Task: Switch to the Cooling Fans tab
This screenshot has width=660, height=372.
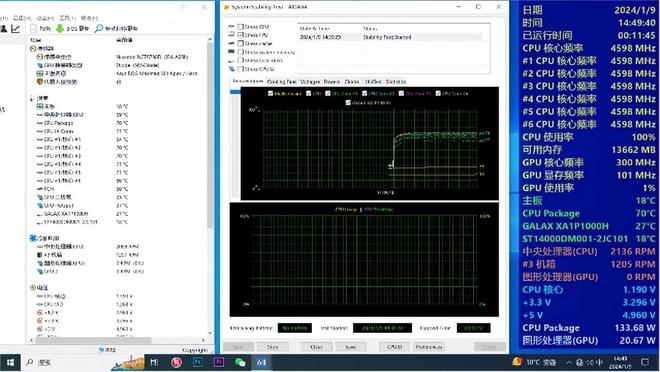Action: (x=282, y=82)
